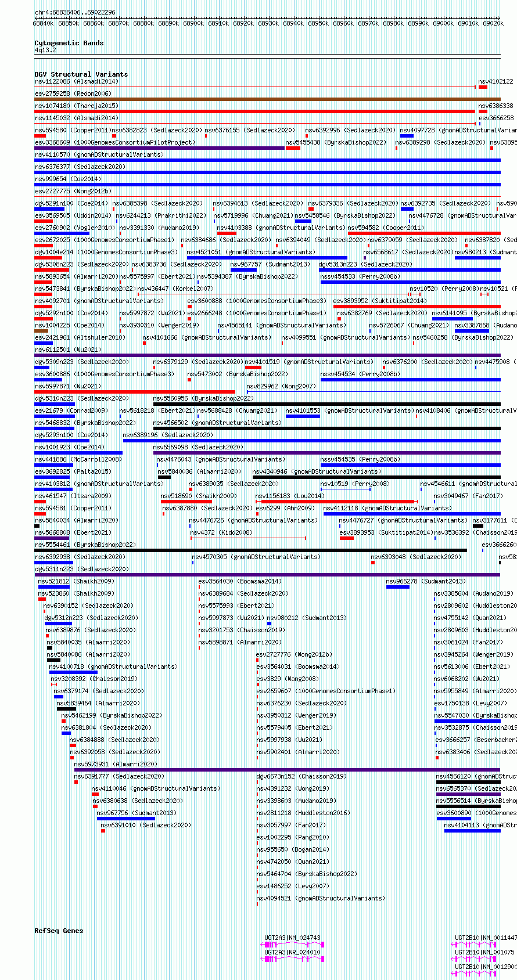Click the red line feature under nsv4372
Image resolution: width=517 pixels, height=980 pixels.
pos(248,538)
